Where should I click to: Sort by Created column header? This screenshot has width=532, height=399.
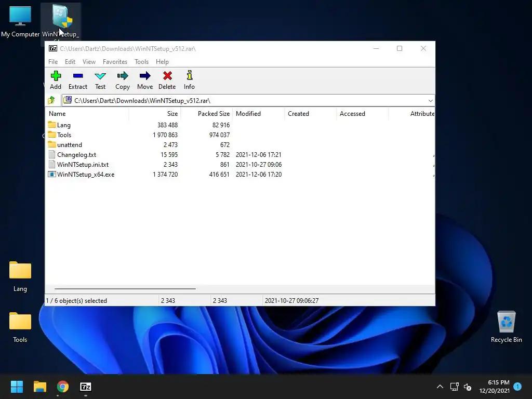pyautogui.click(x=311, y=114)
